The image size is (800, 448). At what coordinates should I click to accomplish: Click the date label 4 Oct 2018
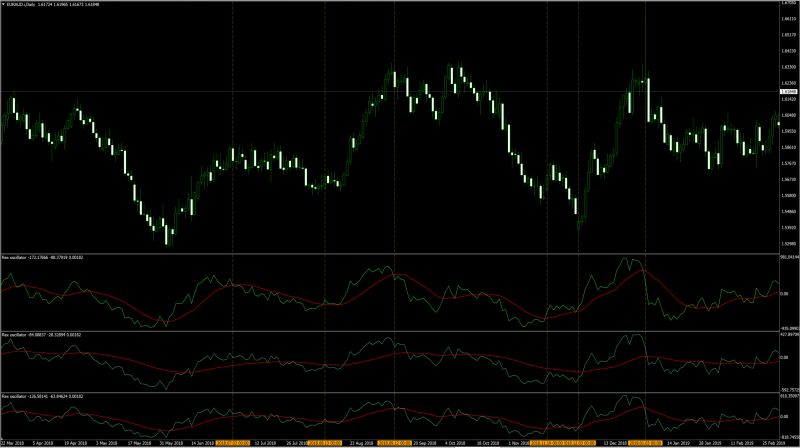[x=455, y=443]
